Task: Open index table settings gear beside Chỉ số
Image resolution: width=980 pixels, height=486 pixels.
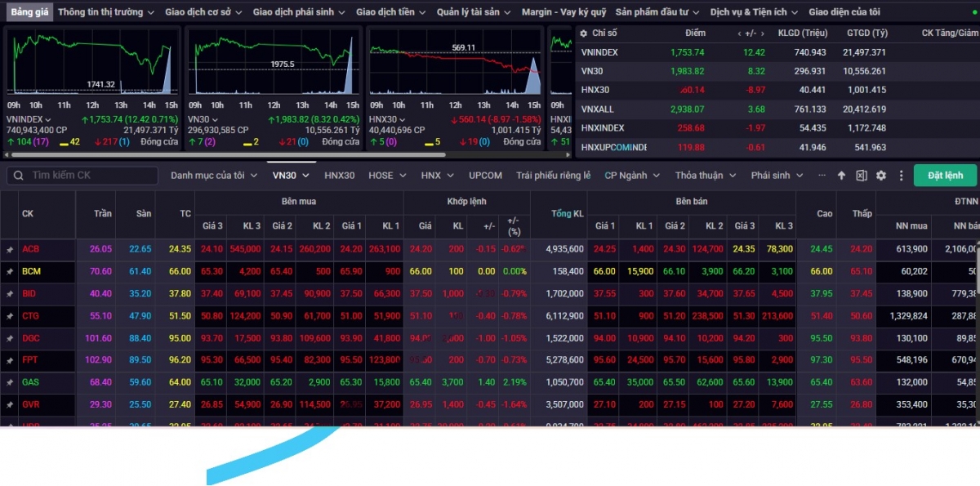Action: pyautogui.click(x=582, y=33)
